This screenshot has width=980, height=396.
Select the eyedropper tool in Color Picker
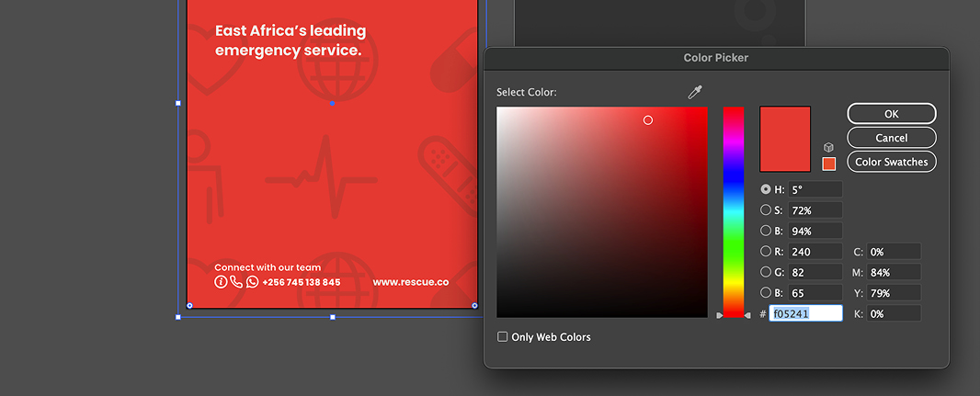pos(695,93)
